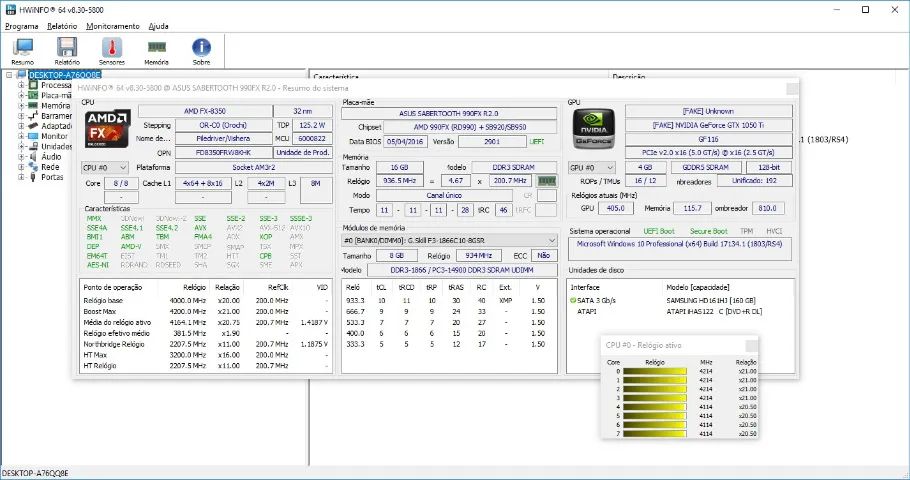Open the Ajuda menu

[x=158, y=26]
